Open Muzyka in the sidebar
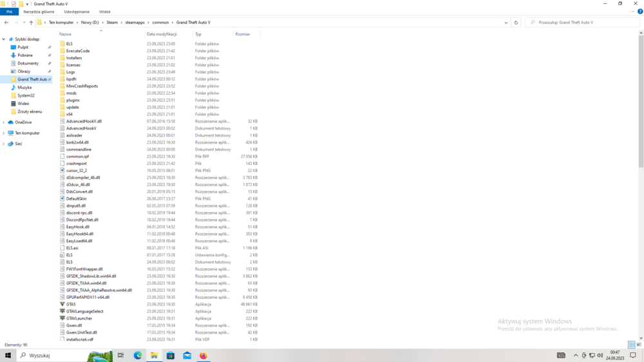Screen dimensions: 644x362 pyautogui.click(x=24, y=88)
